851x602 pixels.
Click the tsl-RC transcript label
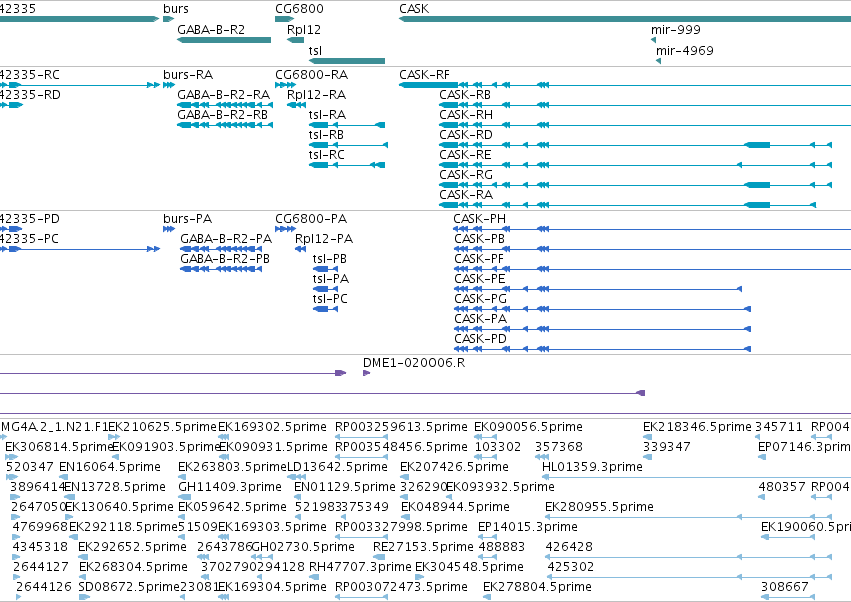(327, 155)
